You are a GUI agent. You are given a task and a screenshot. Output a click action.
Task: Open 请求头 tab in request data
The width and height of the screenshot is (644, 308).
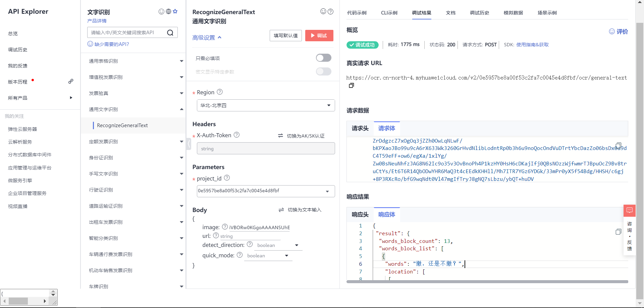pyautogui.click(x=360, y=128)
